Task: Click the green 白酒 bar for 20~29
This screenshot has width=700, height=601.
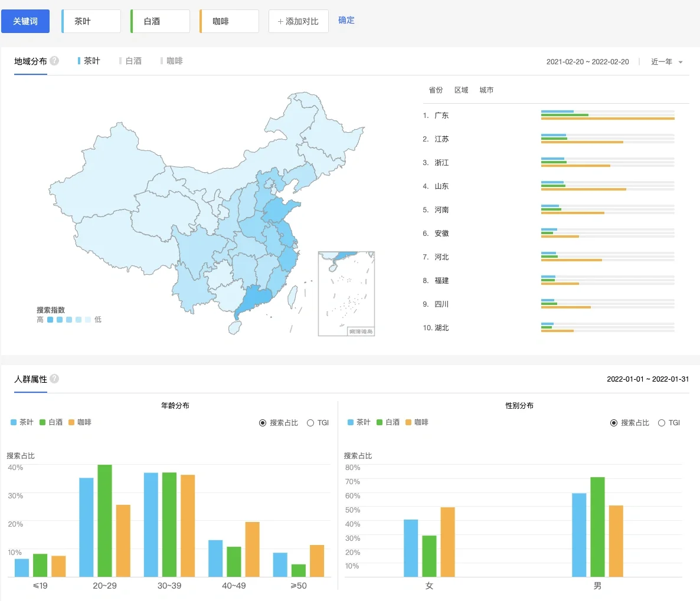Action: [x=104, y=521]
